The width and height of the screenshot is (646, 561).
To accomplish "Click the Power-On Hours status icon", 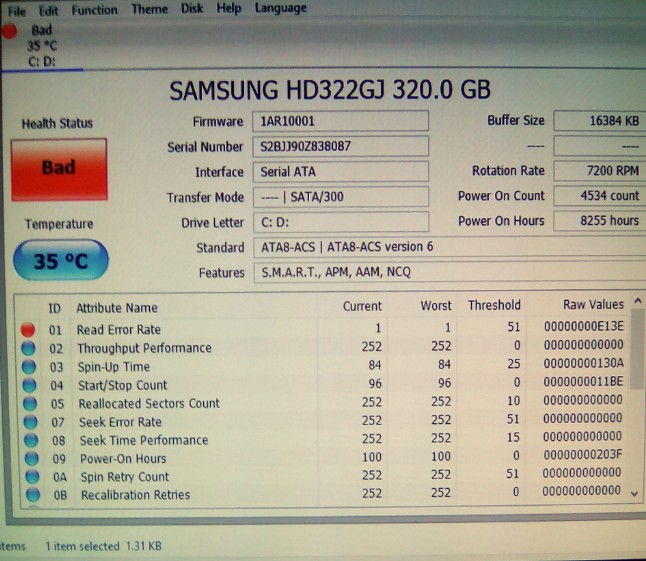I will (x=28, y=459).
